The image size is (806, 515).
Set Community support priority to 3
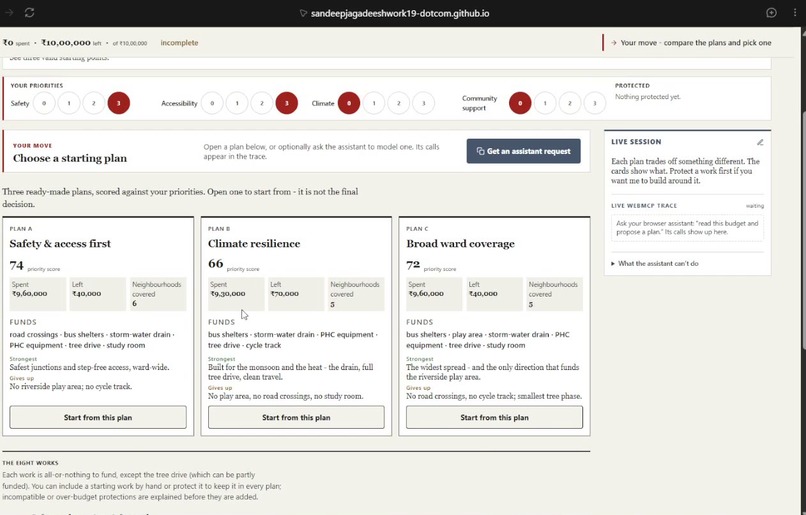[x=595, y=103]
